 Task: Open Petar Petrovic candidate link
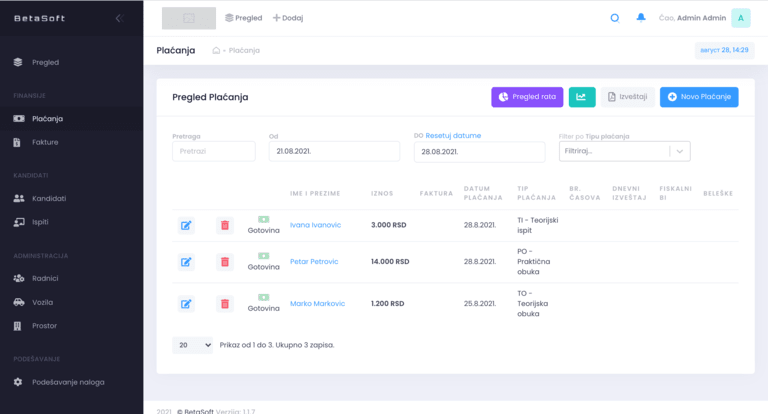314,262
